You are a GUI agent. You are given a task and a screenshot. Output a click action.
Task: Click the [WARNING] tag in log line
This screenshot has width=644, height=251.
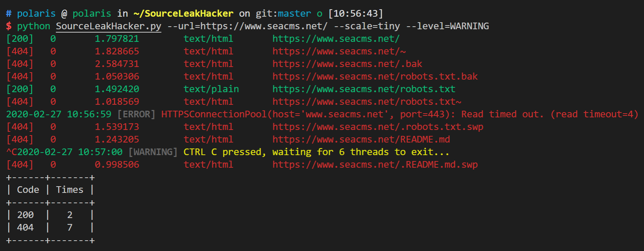coord(153,152)
